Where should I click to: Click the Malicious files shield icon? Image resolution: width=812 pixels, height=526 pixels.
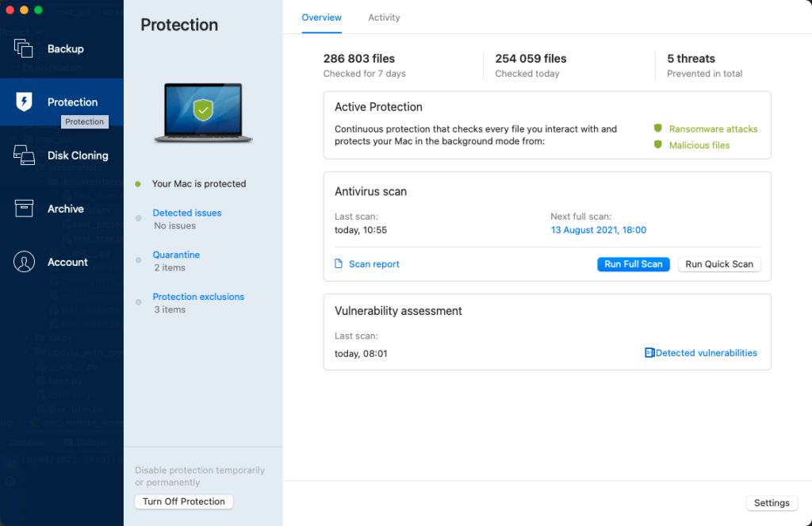click(657, 145)
